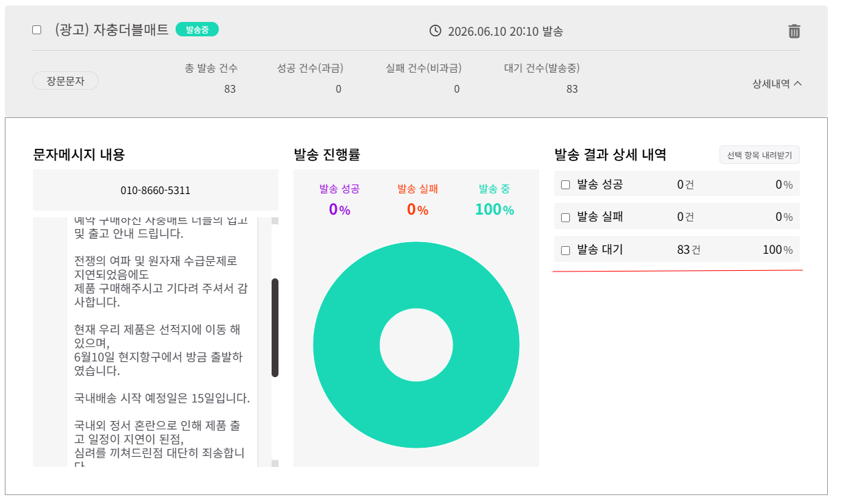Click the message preview scrollbar thumb
Image resolution: width=845 pixels, height=504 pixels.
[275, 328]
